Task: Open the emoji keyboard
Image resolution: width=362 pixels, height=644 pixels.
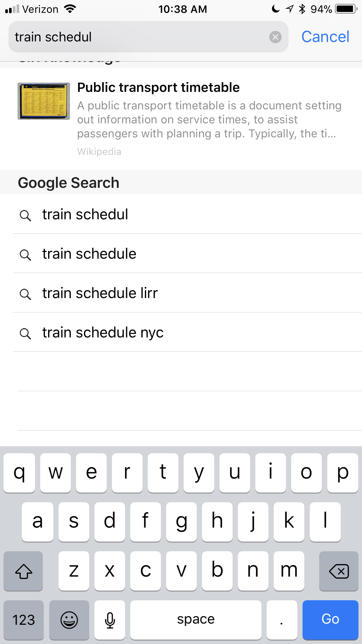Action: coord(69,619)
